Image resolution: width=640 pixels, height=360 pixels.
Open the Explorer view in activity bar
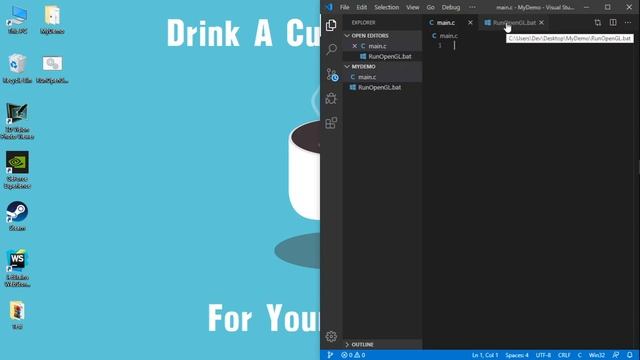pos(331,25)
